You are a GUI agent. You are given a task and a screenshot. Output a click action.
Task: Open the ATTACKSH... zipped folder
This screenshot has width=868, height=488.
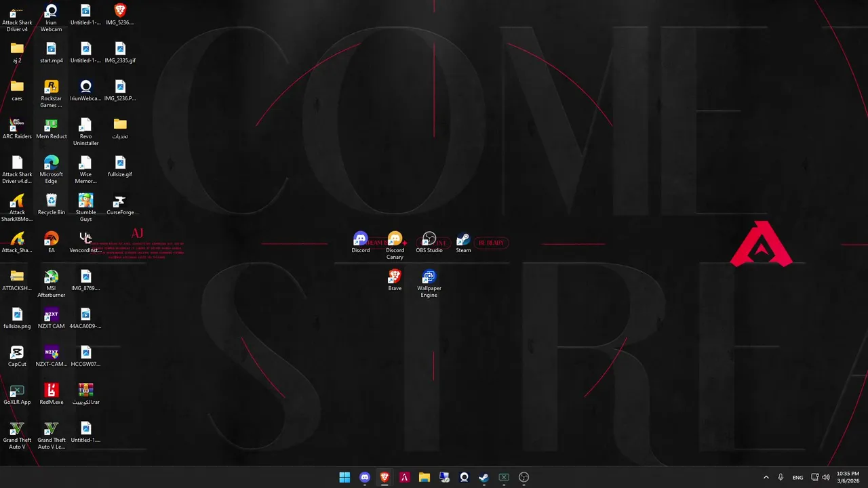(17, 281)
